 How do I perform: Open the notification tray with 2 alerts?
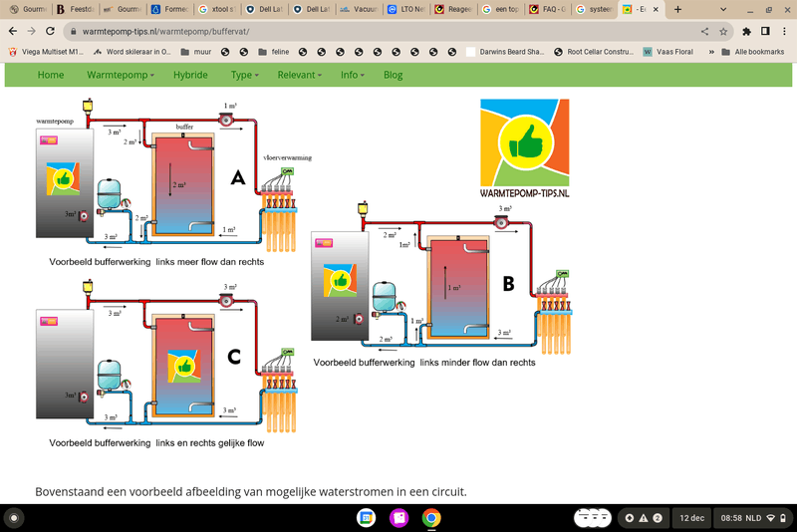point(643,518)
